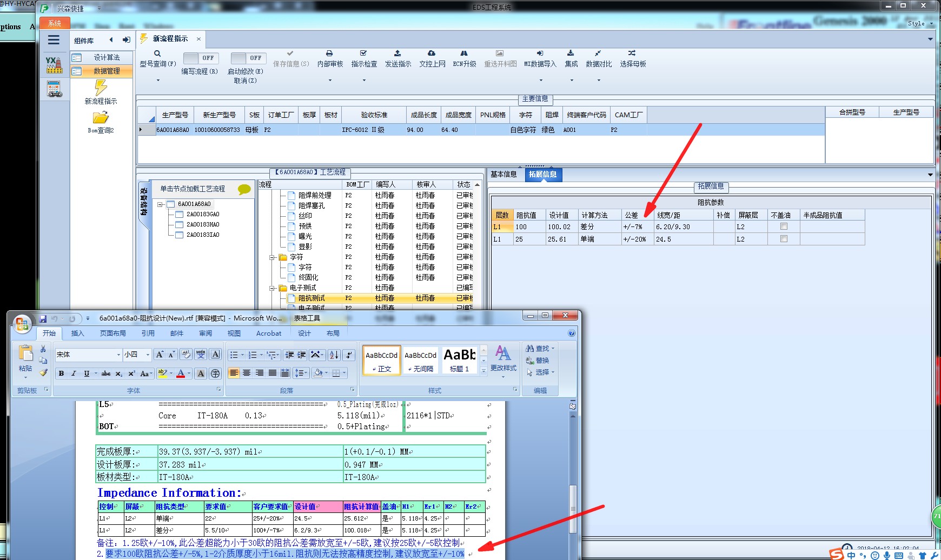941x560 pixels.
Task: Tick checkbox for tree node 2A00183GA0
Action: tap(180, 215)
